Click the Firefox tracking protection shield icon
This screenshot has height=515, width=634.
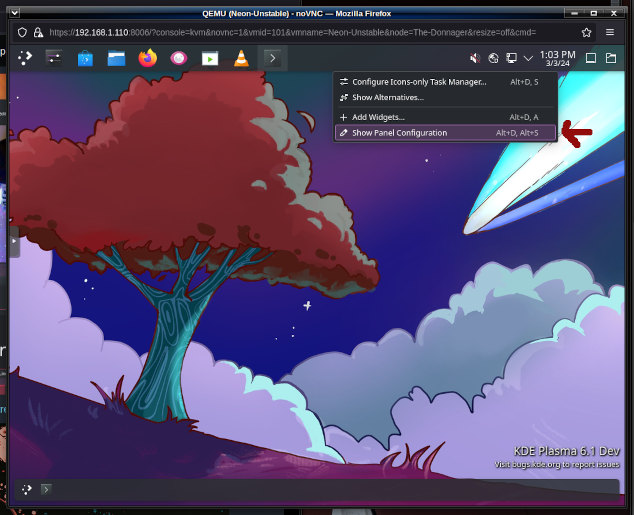[x=22, y=32]
